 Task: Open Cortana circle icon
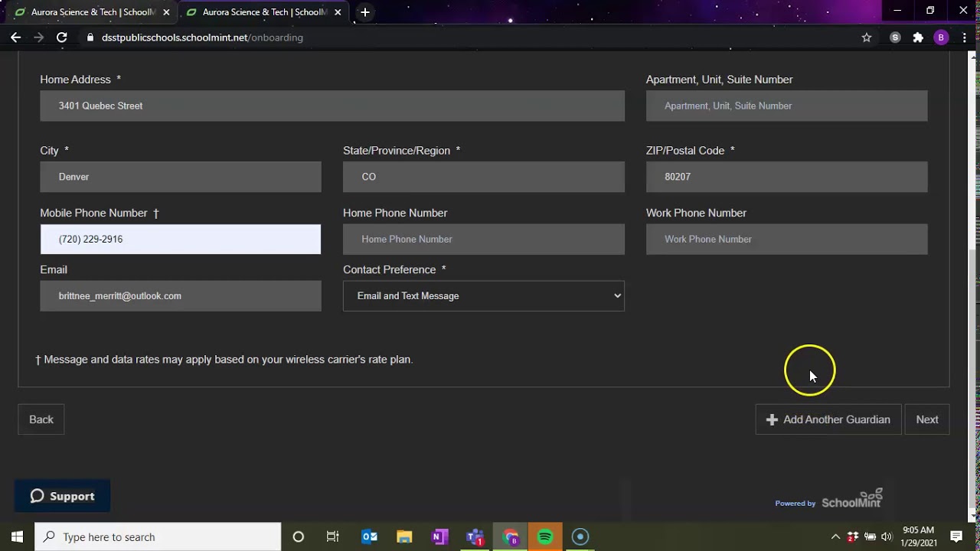pos(299,536)
